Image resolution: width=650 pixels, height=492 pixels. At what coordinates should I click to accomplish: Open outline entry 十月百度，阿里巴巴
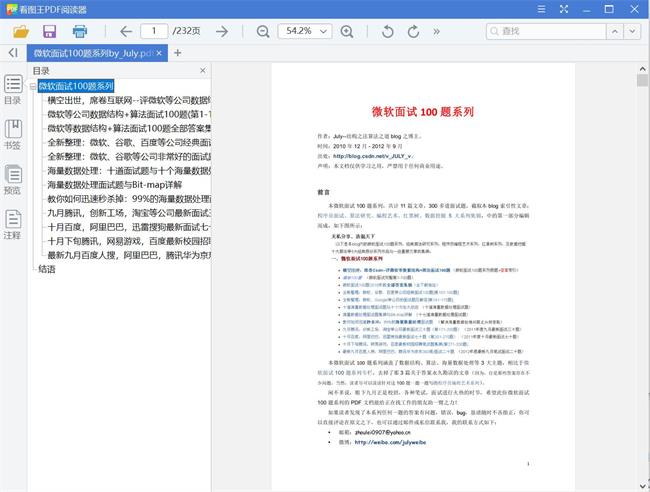[x=129, y=227]
